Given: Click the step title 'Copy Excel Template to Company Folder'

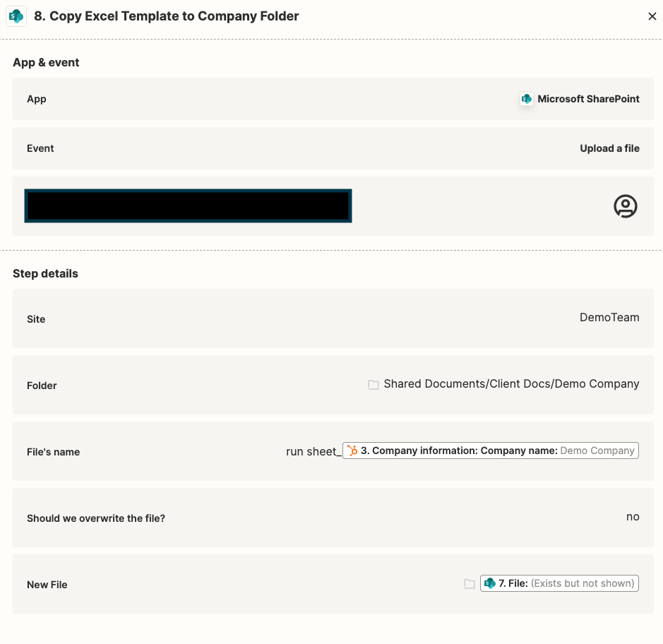Looking at the screenshot, I should click(174, 16).
